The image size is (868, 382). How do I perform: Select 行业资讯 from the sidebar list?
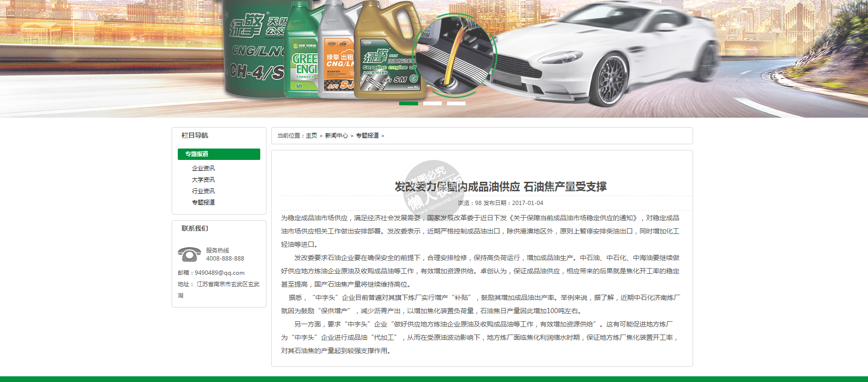click(x=203, y=191)
